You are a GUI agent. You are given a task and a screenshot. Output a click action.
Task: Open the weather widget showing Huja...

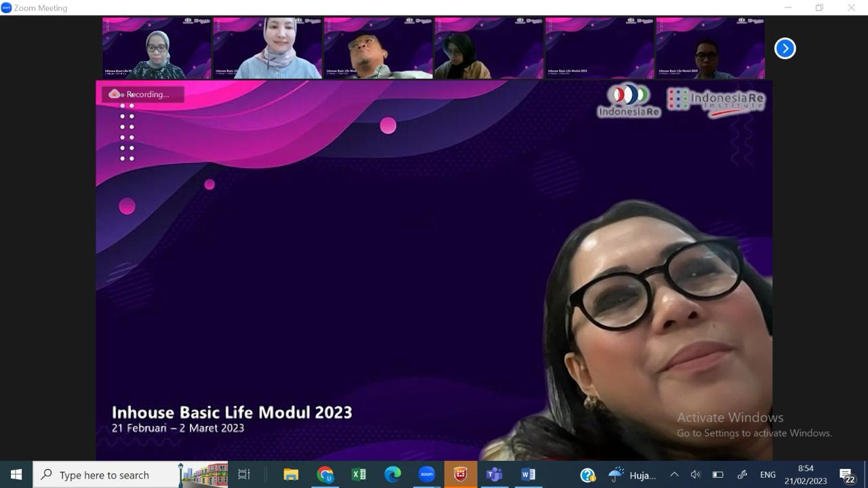pyautogui.click(x=632, y=475)
